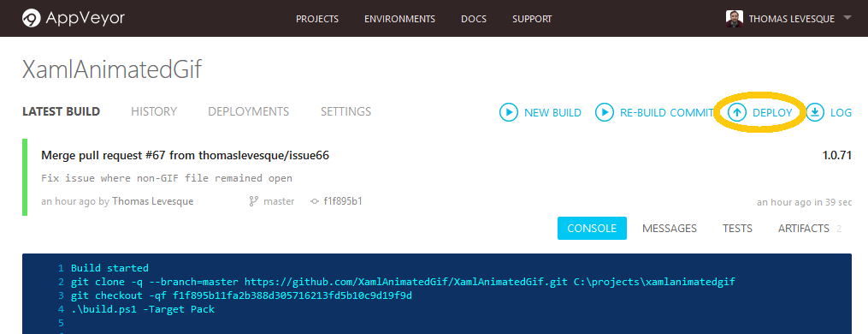Screen dimensions: 868x334
Task: Click the New Build play icon
Action: [508, 113]
